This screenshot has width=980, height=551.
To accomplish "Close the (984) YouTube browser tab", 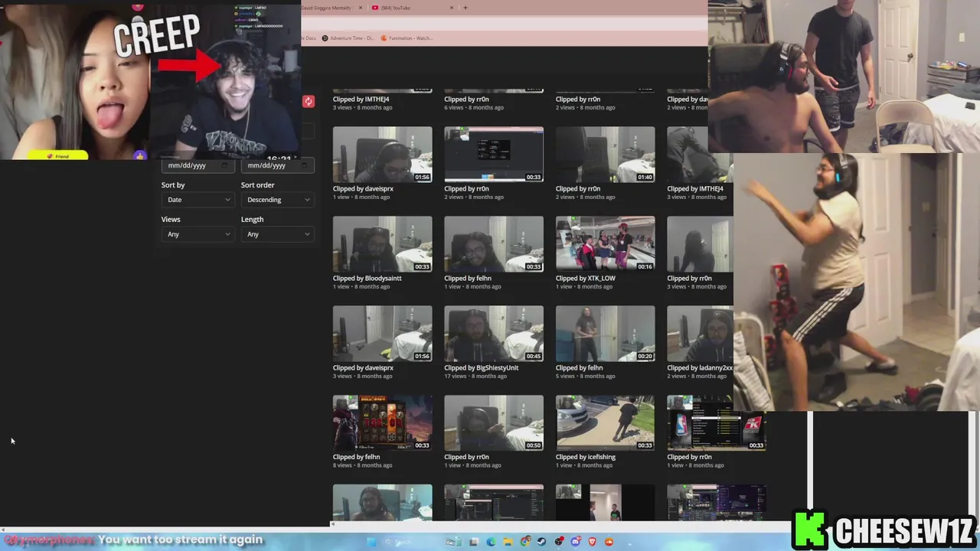I will tap(452, 8).
